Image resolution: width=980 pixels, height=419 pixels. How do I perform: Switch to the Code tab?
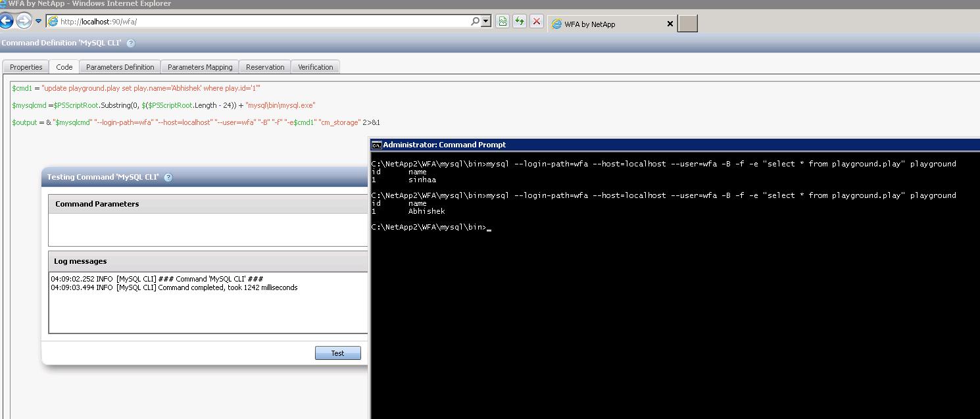tap(64, 67)
